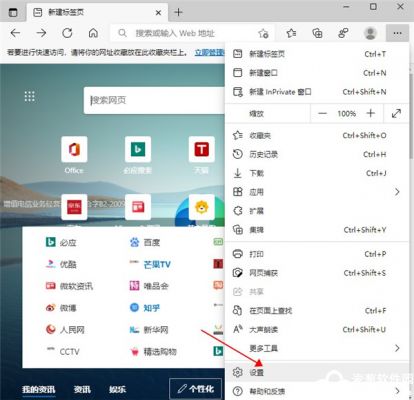Screen dimensions: 414x400
Task: Decrease zoom with the minus button
Action: [322, 113]
